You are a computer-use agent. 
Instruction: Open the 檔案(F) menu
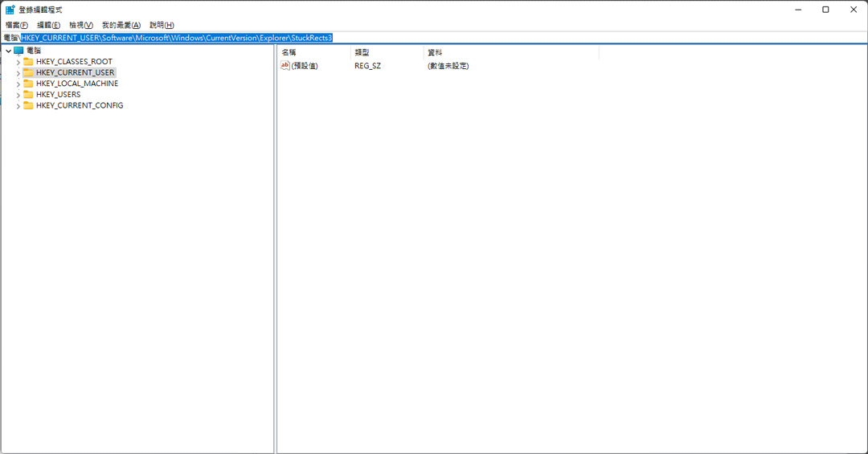pyautogui.click(x=17, y=25)
